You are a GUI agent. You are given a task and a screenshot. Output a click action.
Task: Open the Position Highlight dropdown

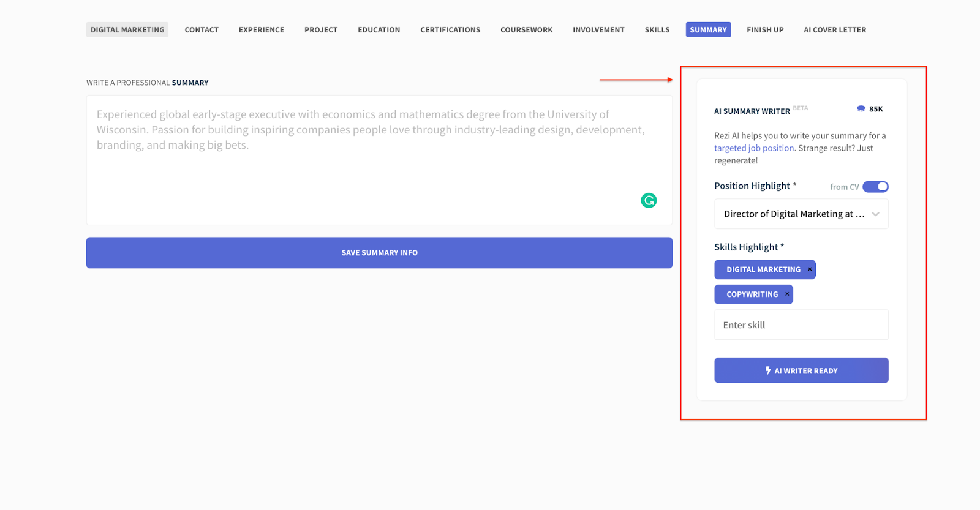(x=801, y=214)
